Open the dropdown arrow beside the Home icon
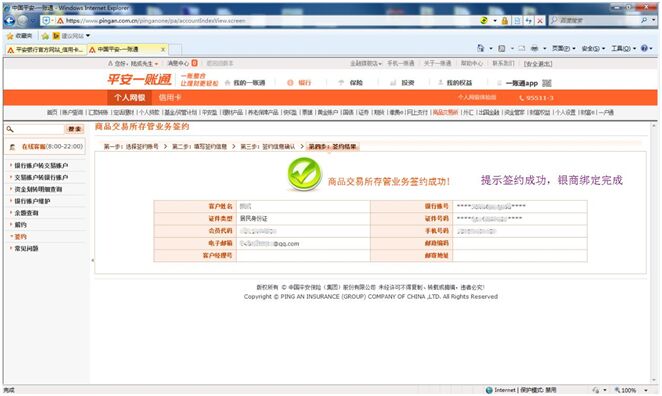 point(491,49)
